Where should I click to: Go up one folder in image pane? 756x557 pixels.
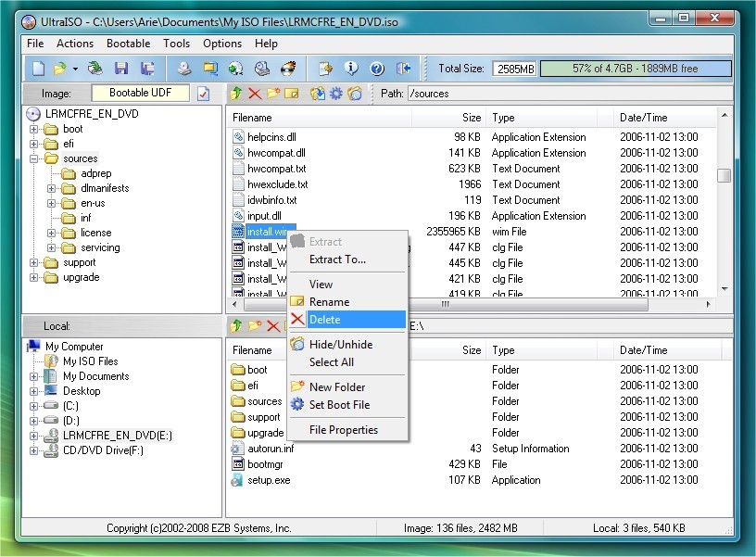[x=236, y=94]
